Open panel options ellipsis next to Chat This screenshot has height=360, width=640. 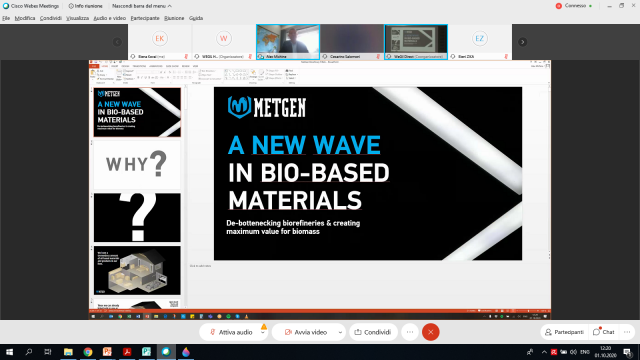click(627, 332)
